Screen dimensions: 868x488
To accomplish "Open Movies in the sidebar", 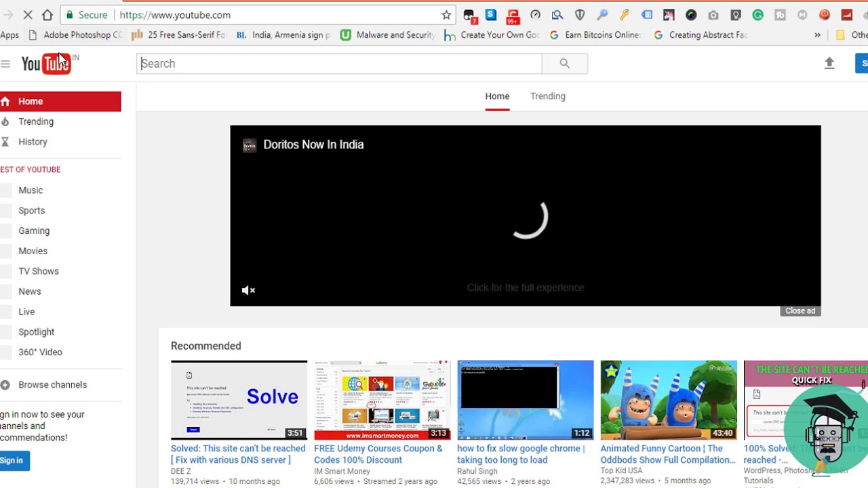I will click(33, 251).
